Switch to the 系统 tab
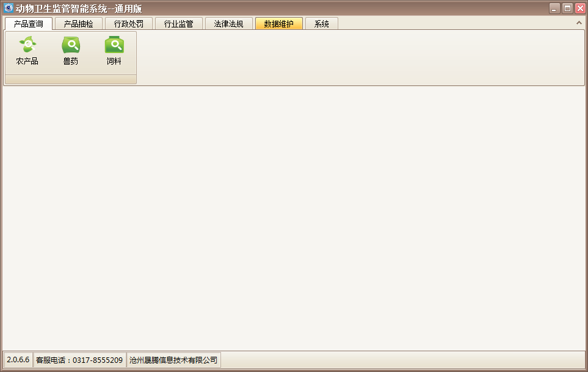 (321, 24)
